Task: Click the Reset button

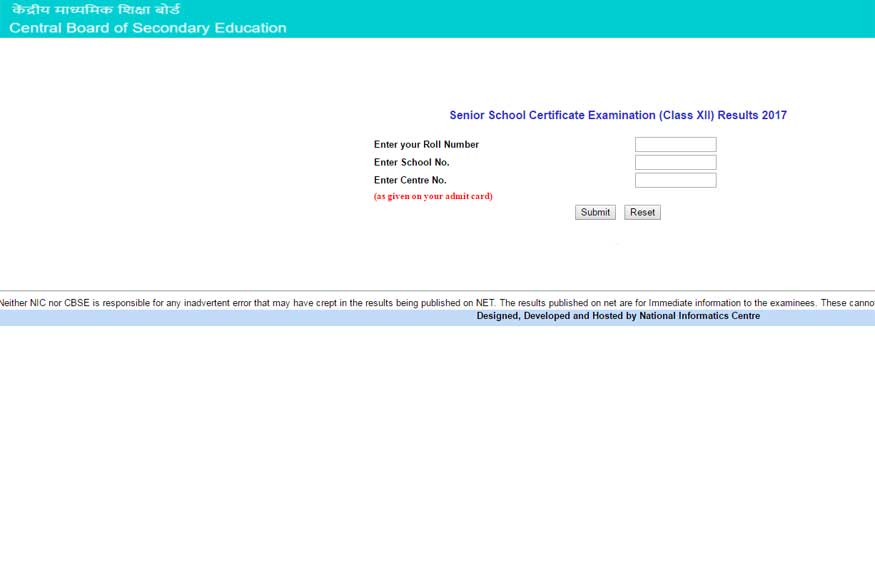Action: coord(642,212)
